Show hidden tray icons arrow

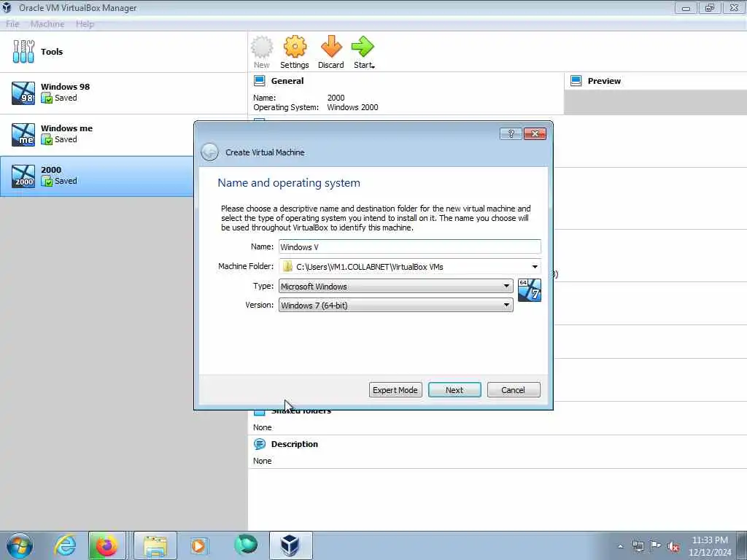pos(620,546)
